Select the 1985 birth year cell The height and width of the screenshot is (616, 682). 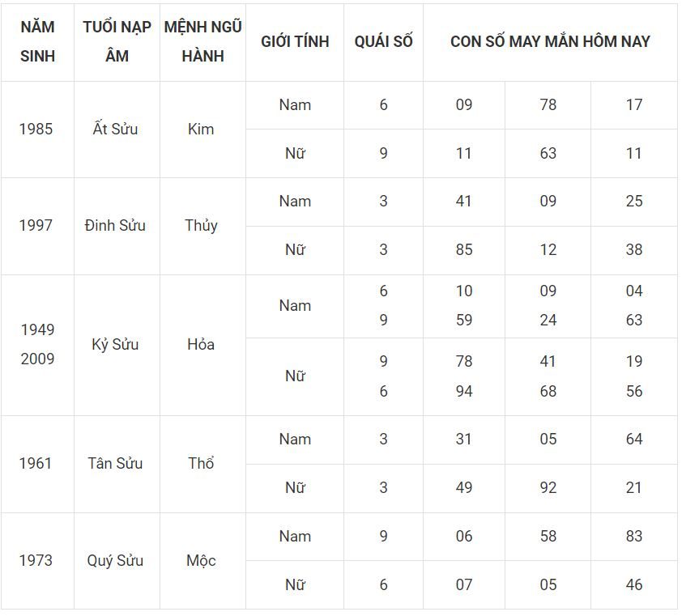(36, 129)
